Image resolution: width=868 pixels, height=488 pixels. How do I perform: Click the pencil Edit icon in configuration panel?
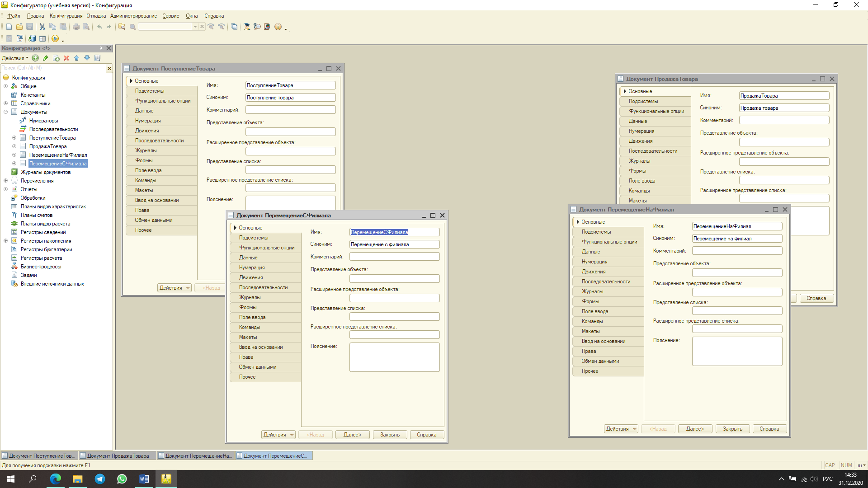pos(46,58)
